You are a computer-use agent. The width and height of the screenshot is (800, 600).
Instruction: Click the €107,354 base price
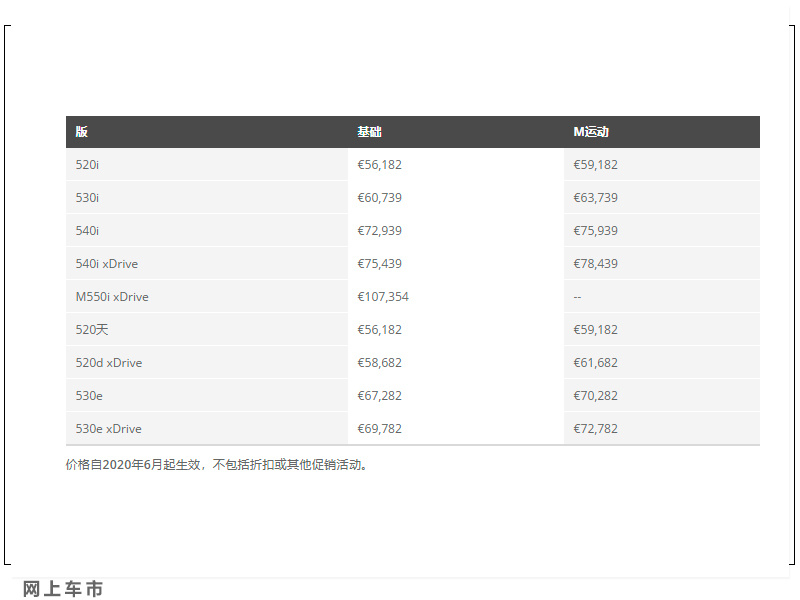[383, 297]
